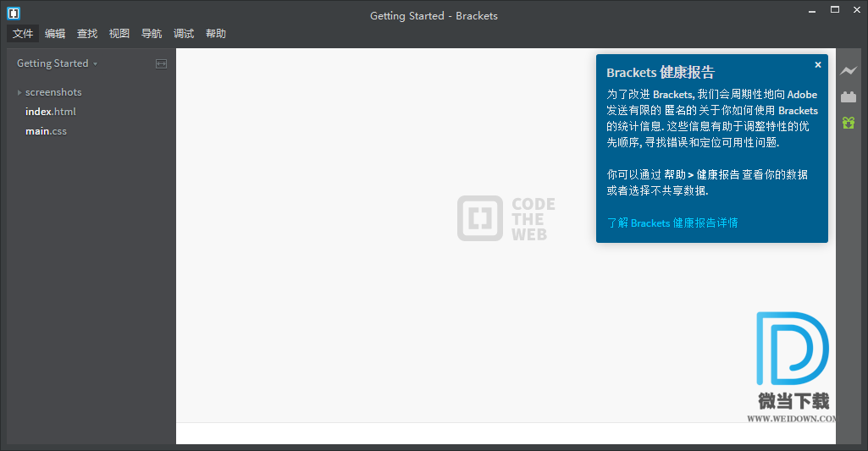
Task: Click the Brackets app icon in the title bar
Action: (x=14, y=13)
